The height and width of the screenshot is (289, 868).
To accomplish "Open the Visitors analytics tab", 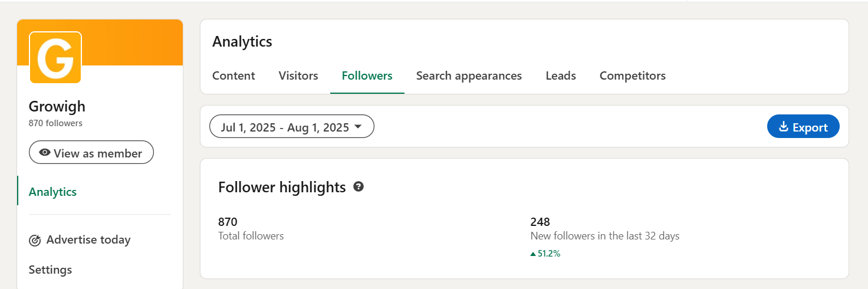I will pos(298,75).
